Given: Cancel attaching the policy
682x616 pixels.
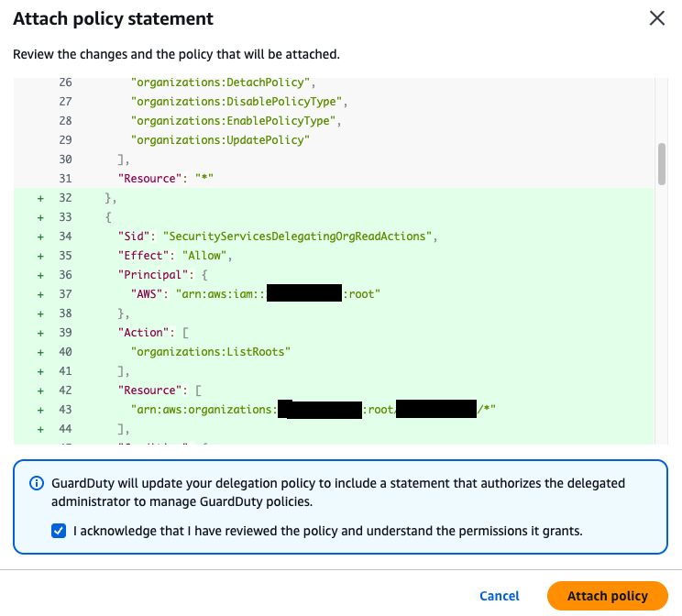Looking at the screenshot, I should click(x=500, y=596).
